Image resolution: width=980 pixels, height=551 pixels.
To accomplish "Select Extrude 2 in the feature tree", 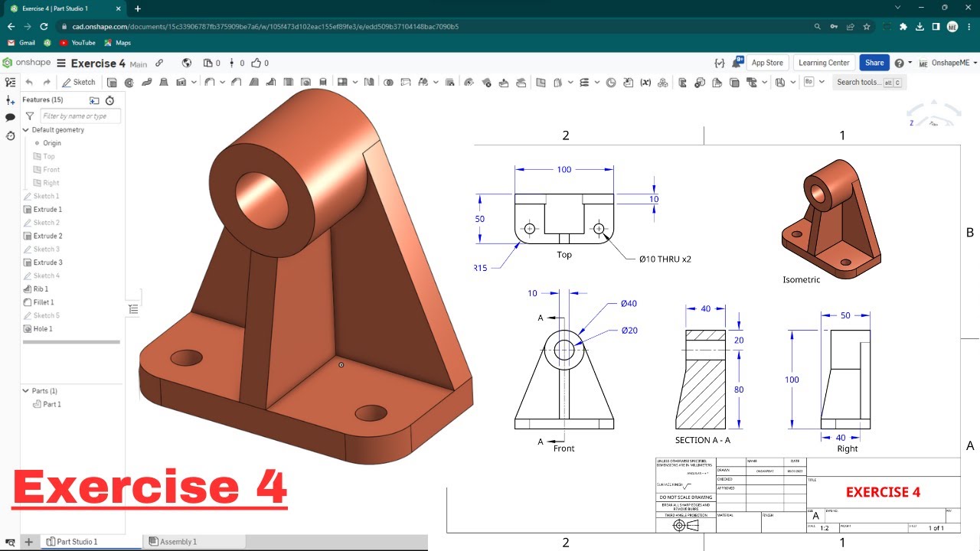I will (x=47, y=236).
